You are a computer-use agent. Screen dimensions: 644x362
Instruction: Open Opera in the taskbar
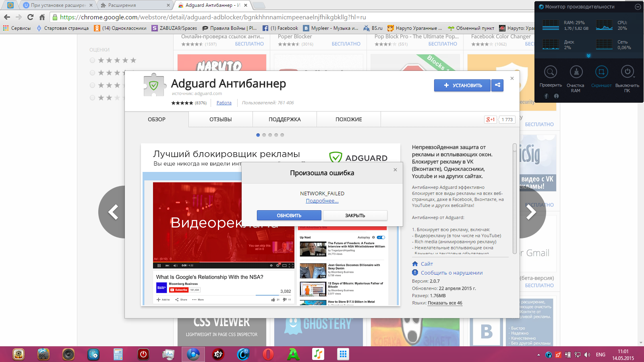click(268, 354)
